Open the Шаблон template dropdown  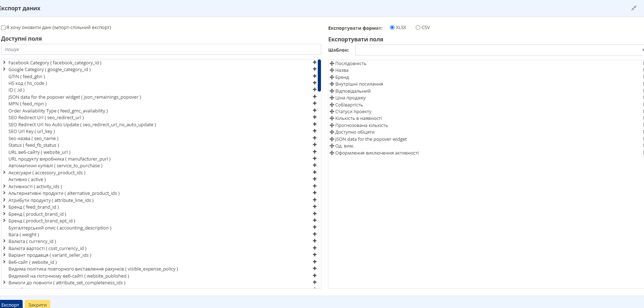[500, 50]
